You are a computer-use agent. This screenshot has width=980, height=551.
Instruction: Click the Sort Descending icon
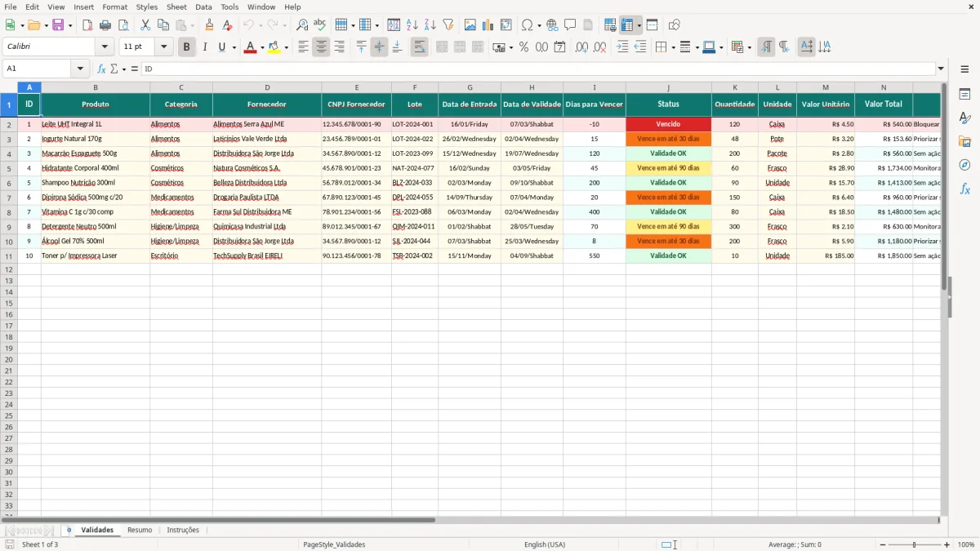pyautogui.click(x=430, y=25)
